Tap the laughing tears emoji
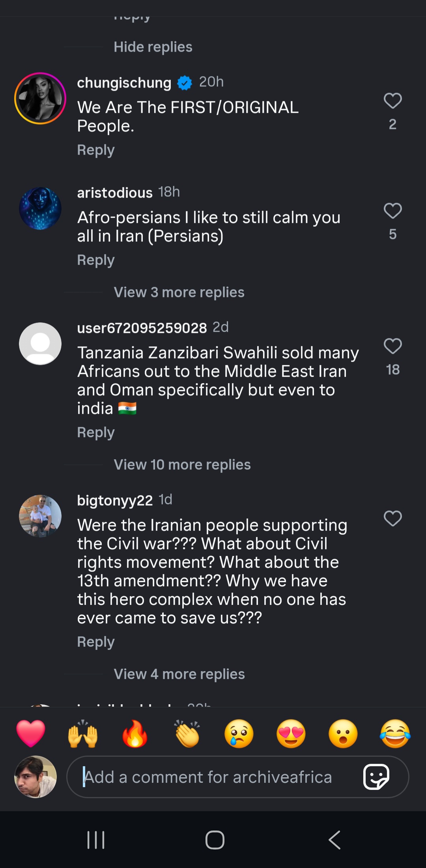 click(395, 734)
